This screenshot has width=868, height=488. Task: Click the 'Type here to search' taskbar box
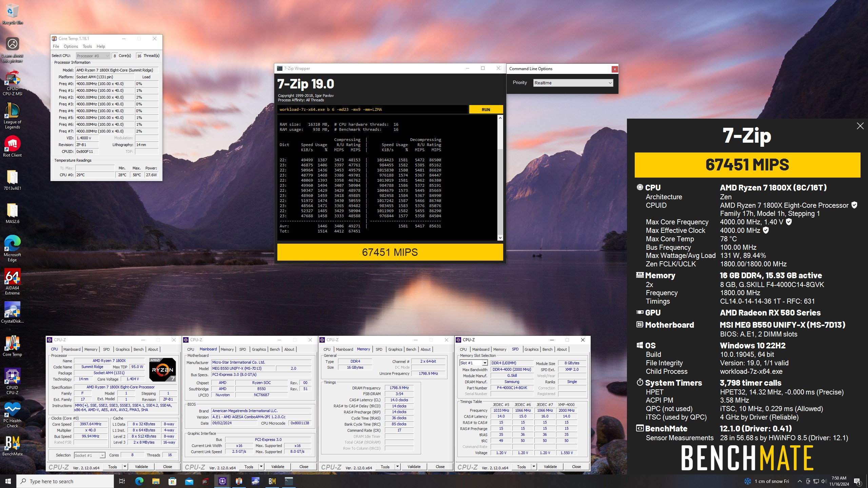tap(65, 481)
